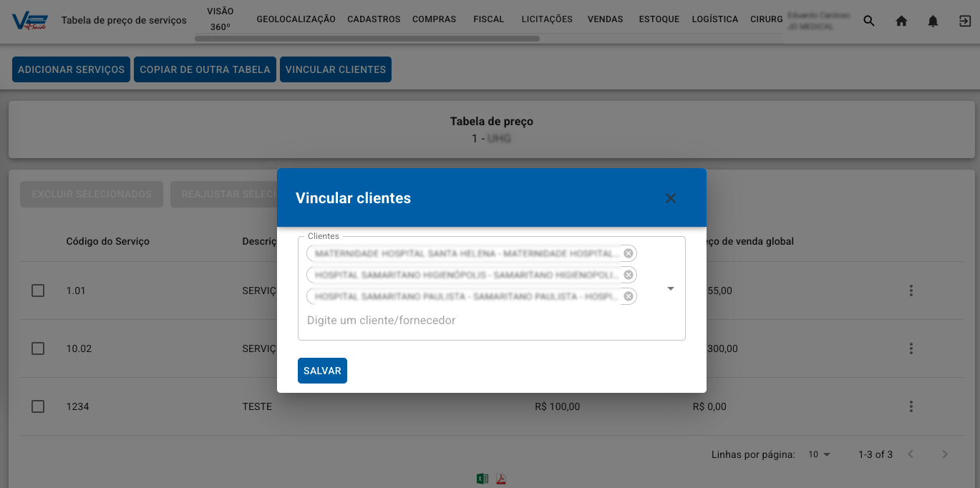Click the R$ 0,00 price cell
The image size is (980, 488).
click(x=709, y=406)
